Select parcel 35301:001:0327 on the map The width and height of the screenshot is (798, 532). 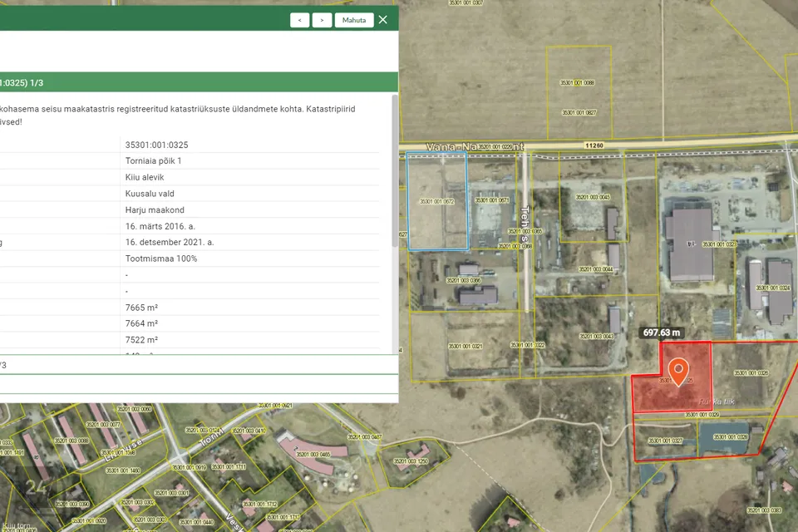click(x=665, y=441)
